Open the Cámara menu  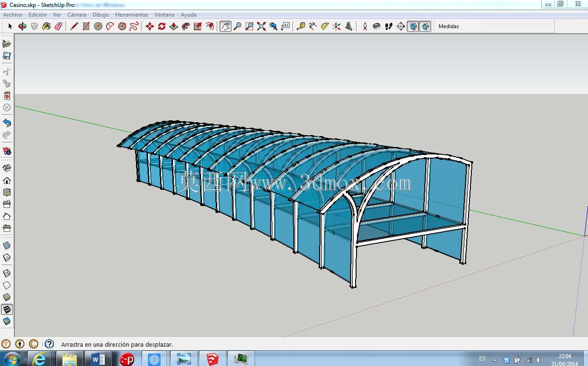[x=77, y=15]
